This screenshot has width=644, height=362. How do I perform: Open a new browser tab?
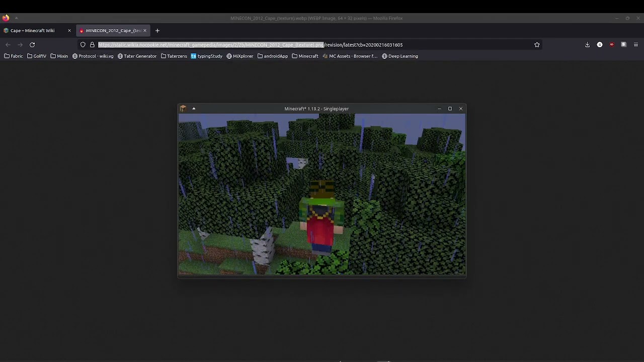click(x=157, y=31)
